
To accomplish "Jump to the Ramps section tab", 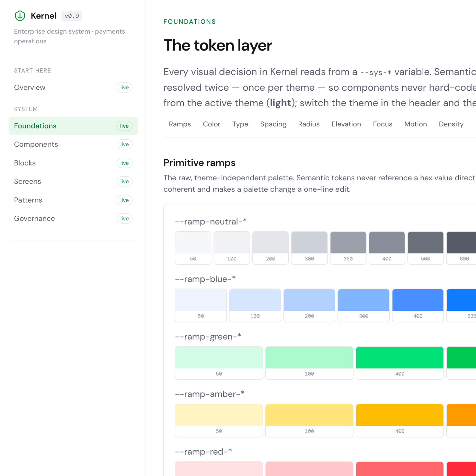I will point(180,124).
